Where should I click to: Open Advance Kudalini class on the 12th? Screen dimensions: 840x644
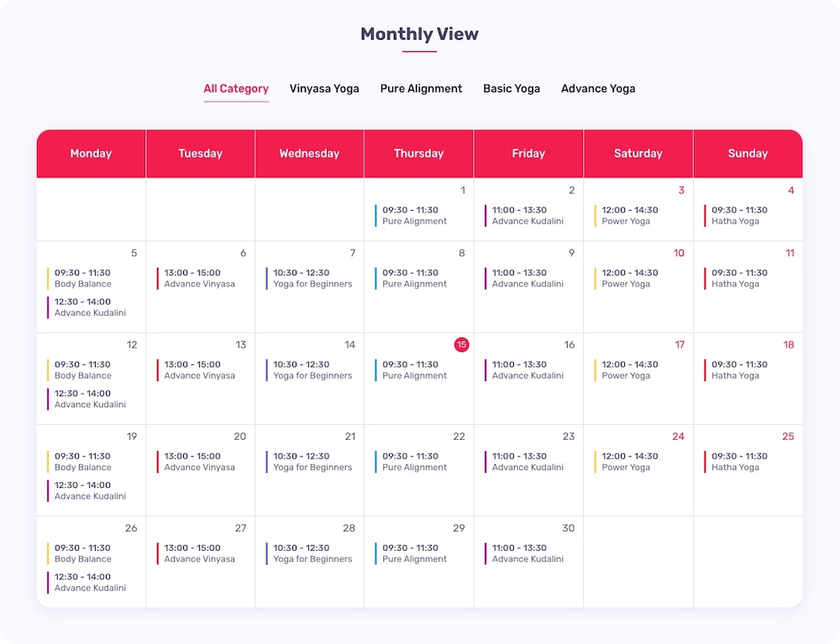point(89,399)
